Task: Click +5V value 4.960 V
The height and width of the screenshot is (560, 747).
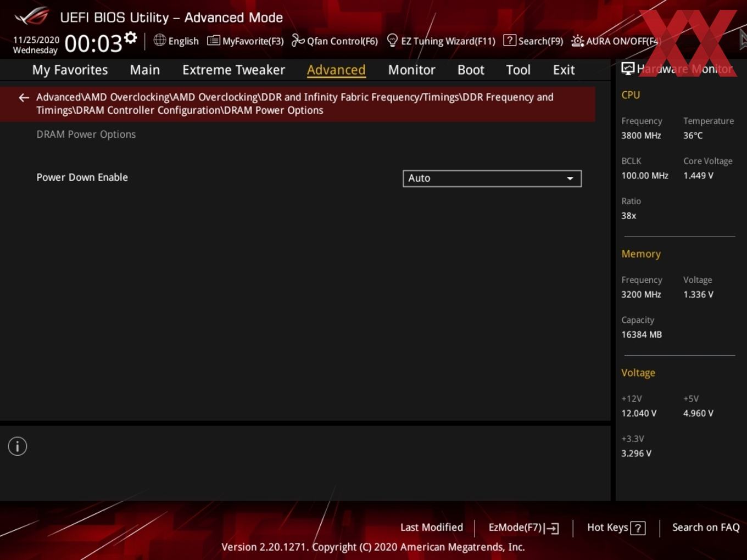Action: click(x=698, y=413)
